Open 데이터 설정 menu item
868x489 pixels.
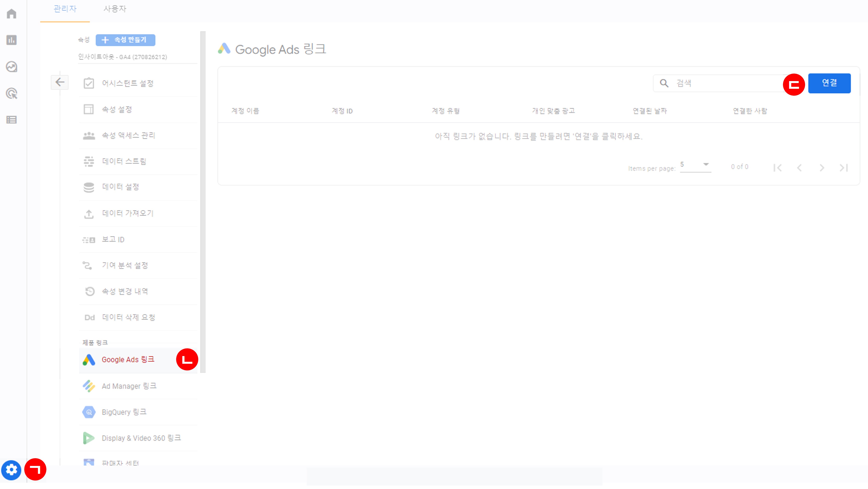[x=138, y=187]
